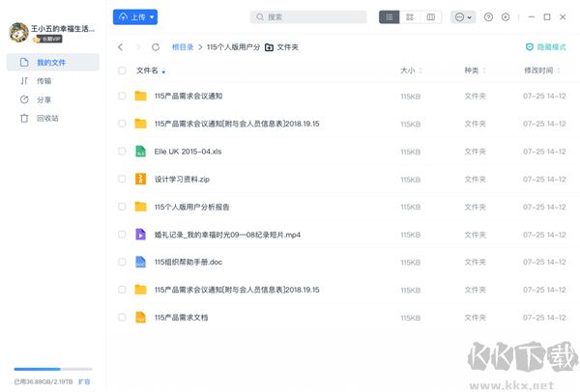Go to 根目录 in breadcrumb
The height and width of the screenshot is (392, 580).
[x=183, y=47]
